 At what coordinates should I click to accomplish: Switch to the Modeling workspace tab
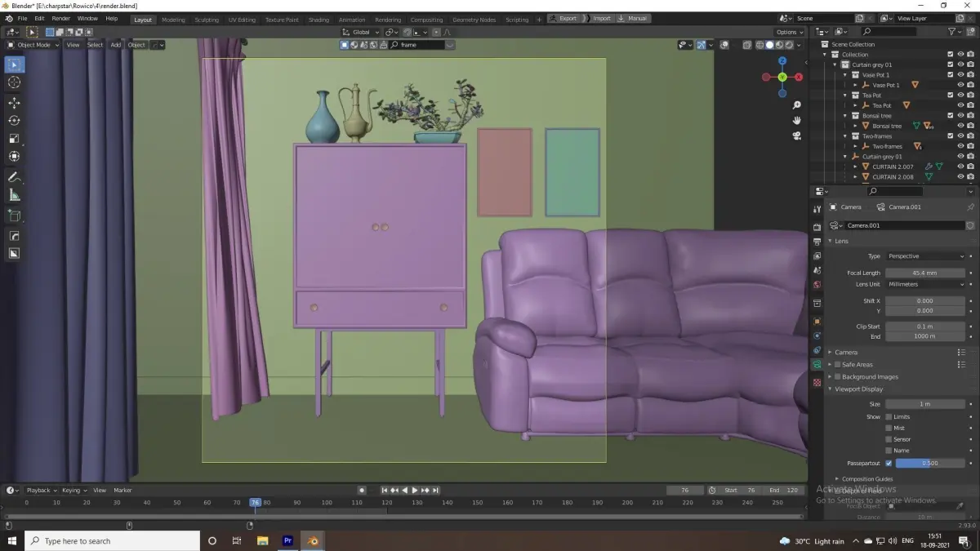tap(173, 20)
